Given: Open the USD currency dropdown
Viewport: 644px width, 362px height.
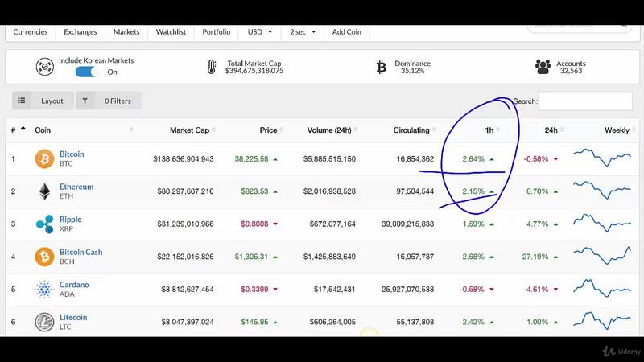Looking at the screenshot, I should 260,31.
